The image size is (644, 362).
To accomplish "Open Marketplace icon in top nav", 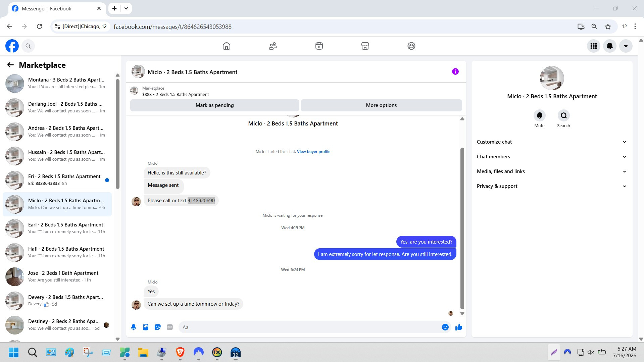I will pyautogui.click(x=365, y=46).
